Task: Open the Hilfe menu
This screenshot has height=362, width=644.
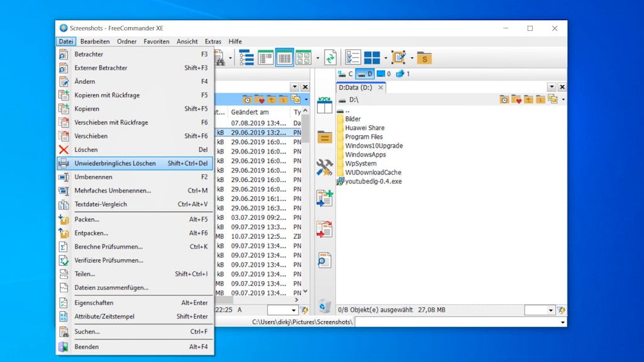Action: pos(235,42)
